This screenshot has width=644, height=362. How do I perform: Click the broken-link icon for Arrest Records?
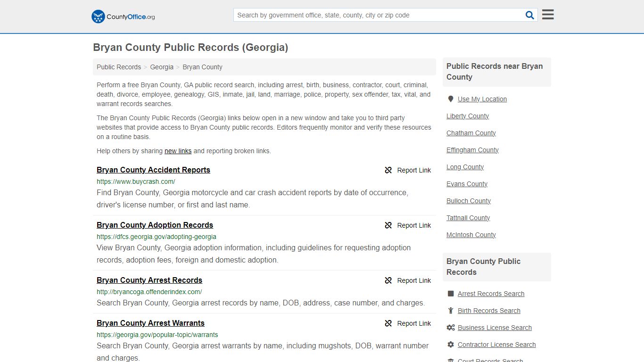click(x=388, y=280)
